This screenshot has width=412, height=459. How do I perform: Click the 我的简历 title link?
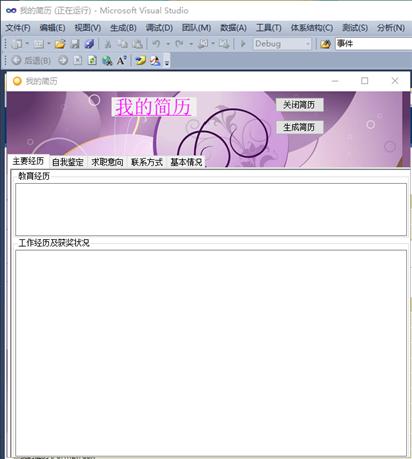pyautogui.click(x=153, y=107)
